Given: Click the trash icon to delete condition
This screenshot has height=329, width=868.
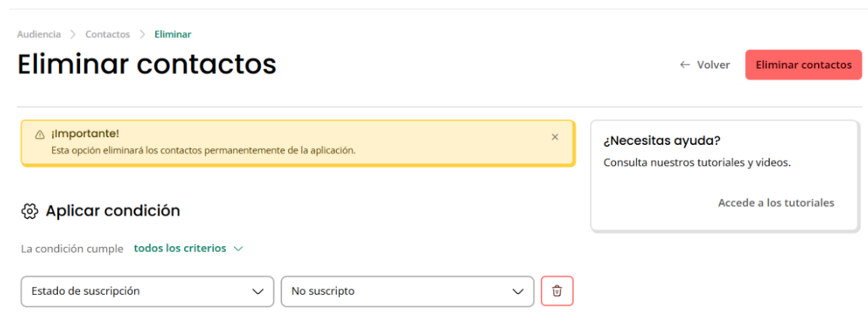Looking at the screenshot, I should 557,291.
